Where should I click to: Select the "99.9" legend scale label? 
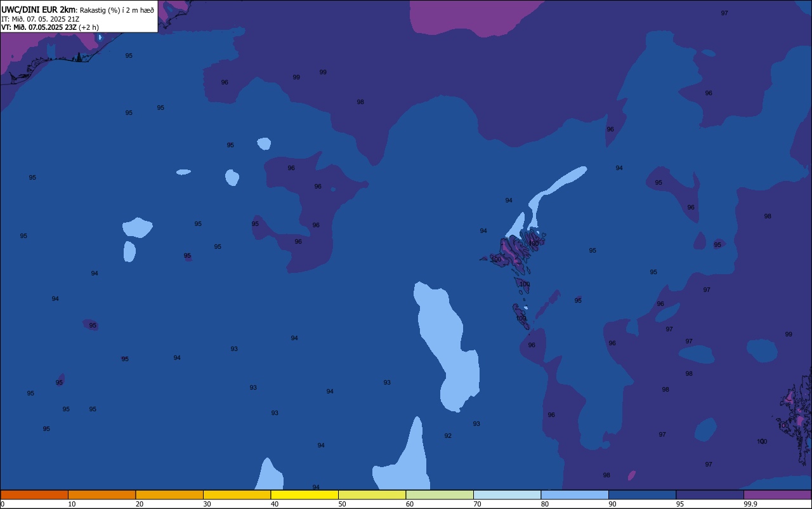click(x=750, y=504)
